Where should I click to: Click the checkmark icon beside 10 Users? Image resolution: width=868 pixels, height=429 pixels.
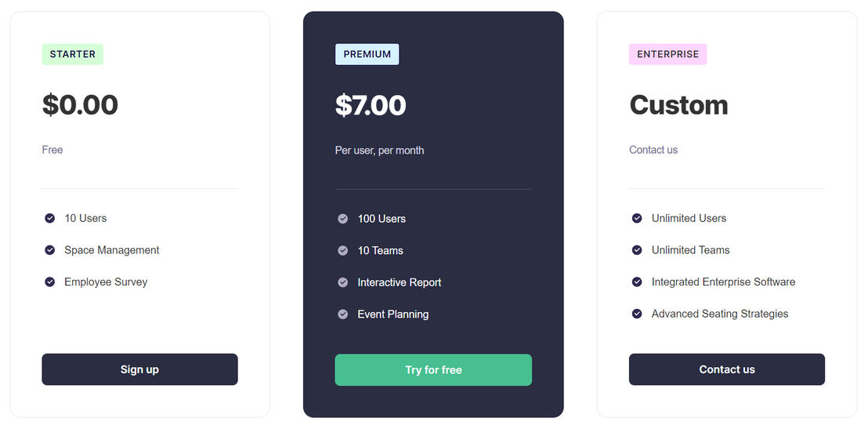50,218
